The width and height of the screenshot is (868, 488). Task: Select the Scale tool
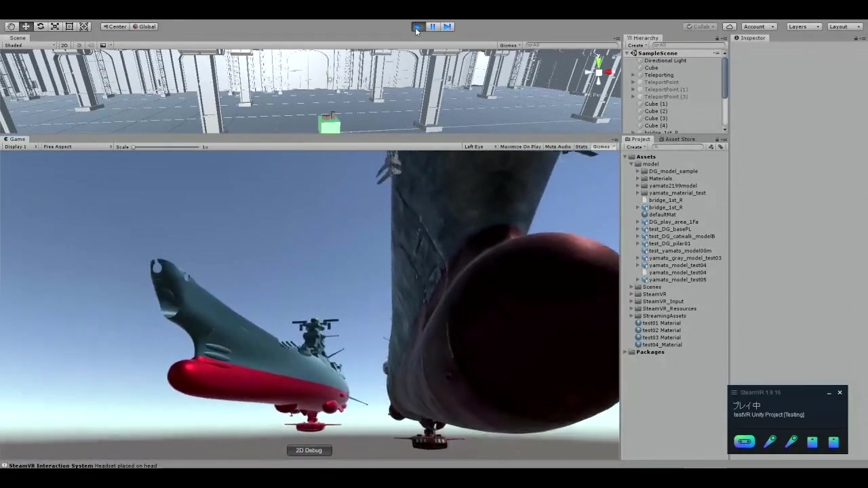pos(55,26)
